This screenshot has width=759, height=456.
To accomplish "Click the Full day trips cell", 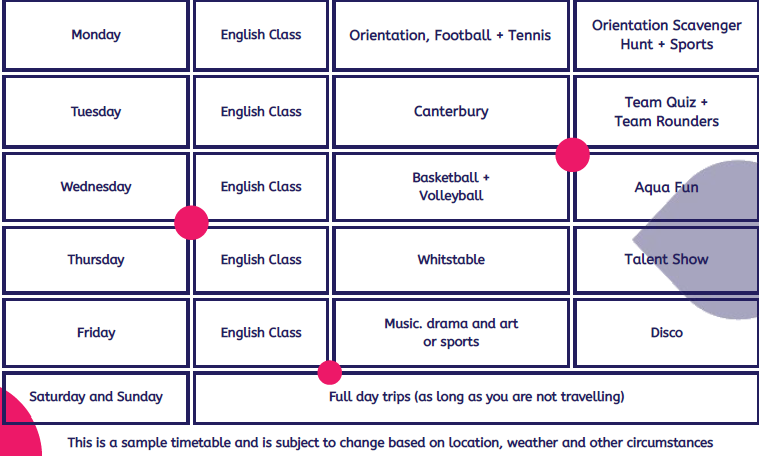I will pyautogui.click(x=476, y=397).
